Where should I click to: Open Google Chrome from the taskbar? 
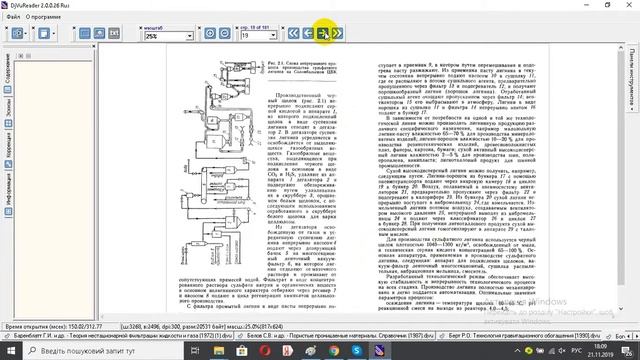click(334, 351)
